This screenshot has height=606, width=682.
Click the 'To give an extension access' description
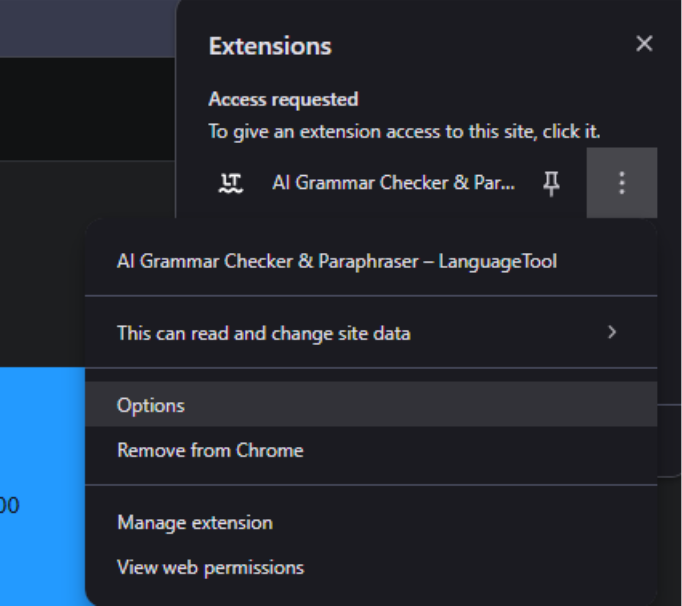coord(404,131)
